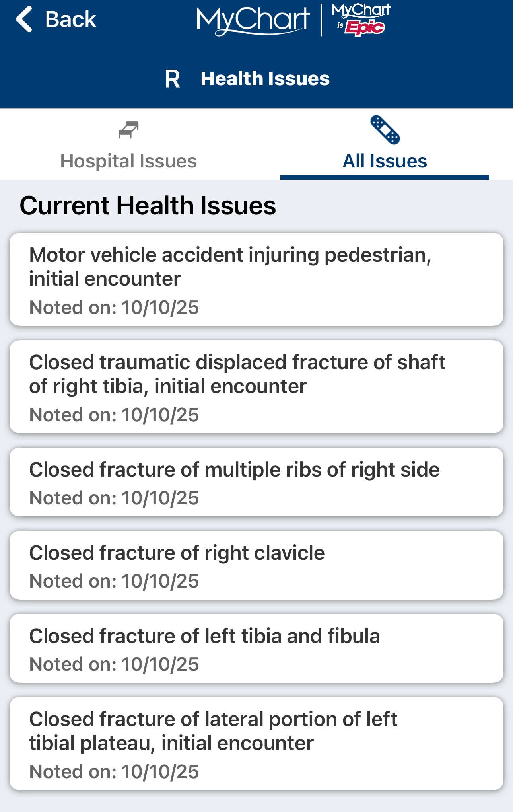Viewport: 513px width, 812px height.
Task: Click the Current Health Issues heading
Action: click(x=148, y=206)
